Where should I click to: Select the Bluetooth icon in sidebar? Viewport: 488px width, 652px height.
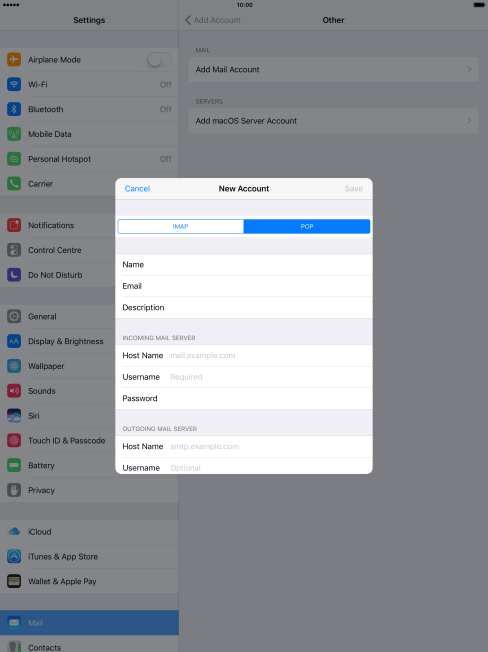14,109
